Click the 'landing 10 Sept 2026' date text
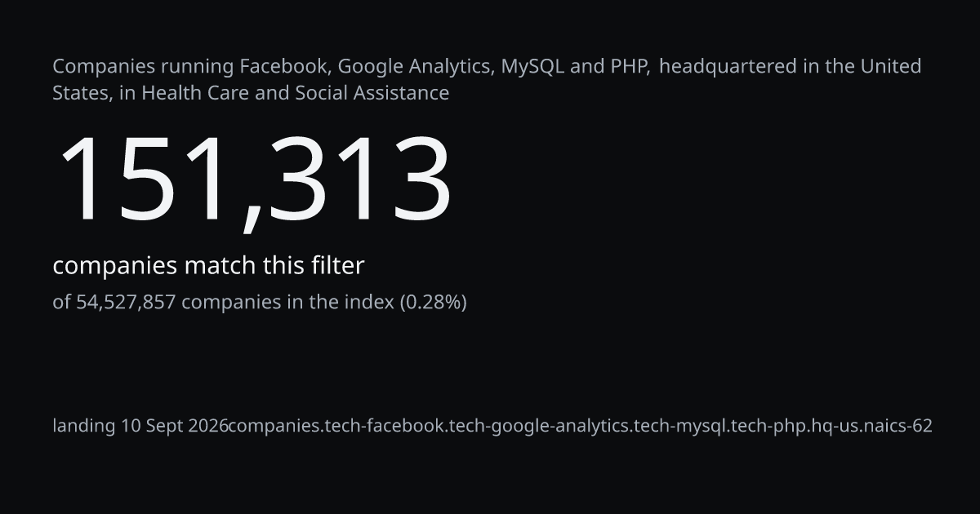Image resolution: width=980 pixels, height=514 pixels. pyautogui.click(x=140, y=426)
